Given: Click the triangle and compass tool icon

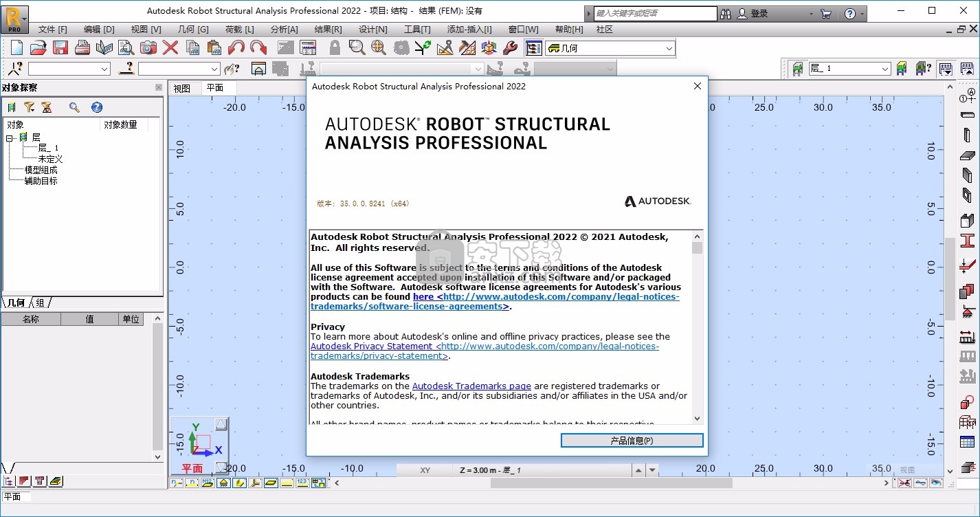Looking at the screenshot, I should (x=445, y=47).
